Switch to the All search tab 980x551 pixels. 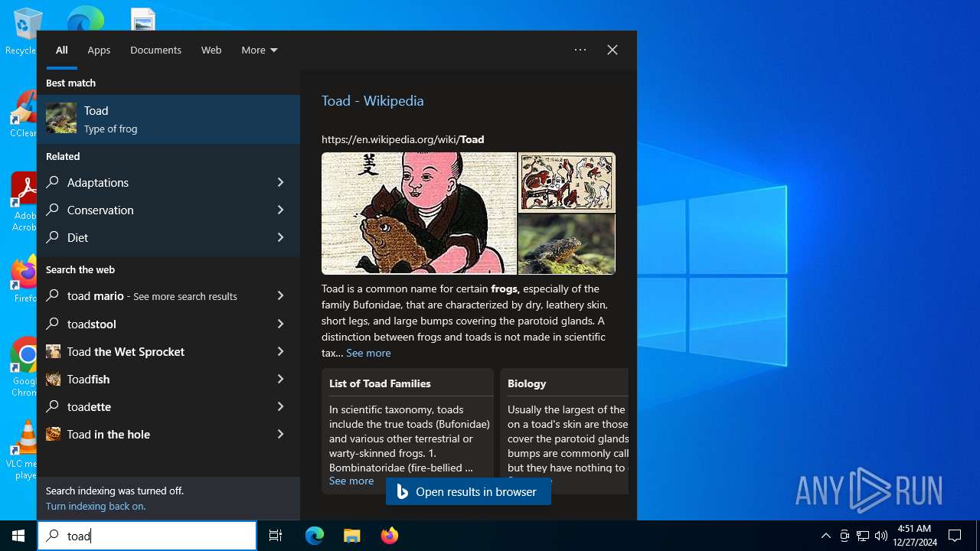62,50
